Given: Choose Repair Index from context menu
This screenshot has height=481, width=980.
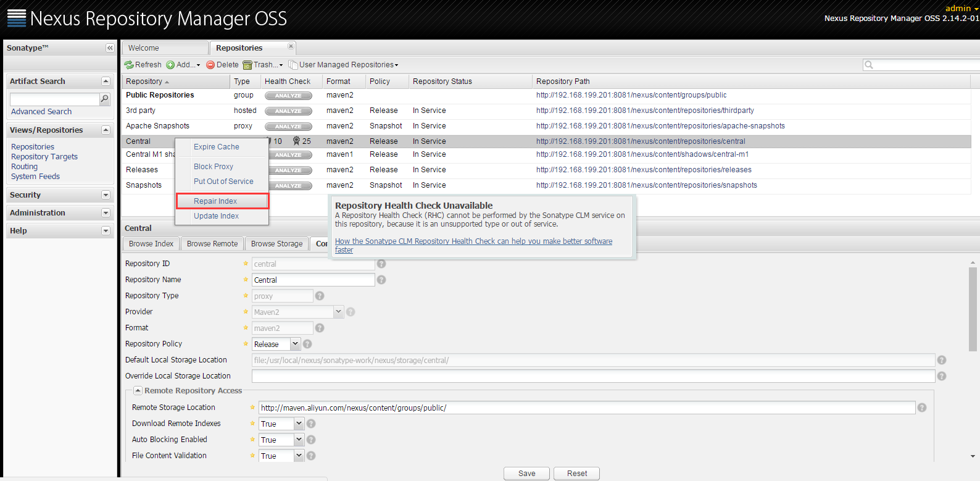Looking at the screenshot, I should pyautogui.click(x=222, y=201).
